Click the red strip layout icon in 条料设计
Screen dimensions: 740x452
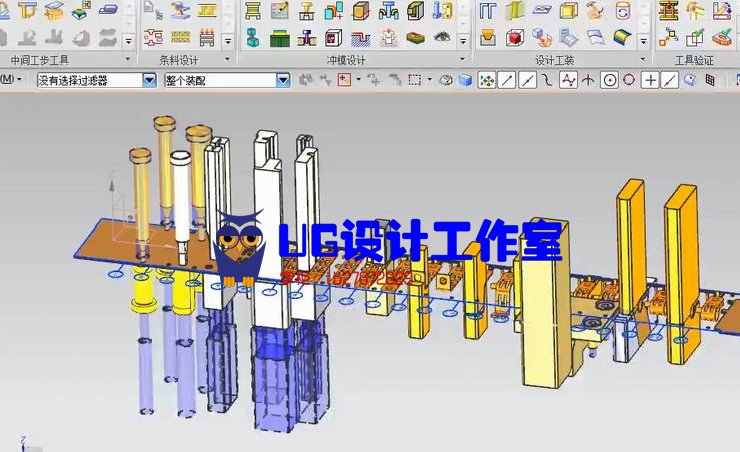click(153, 38)
